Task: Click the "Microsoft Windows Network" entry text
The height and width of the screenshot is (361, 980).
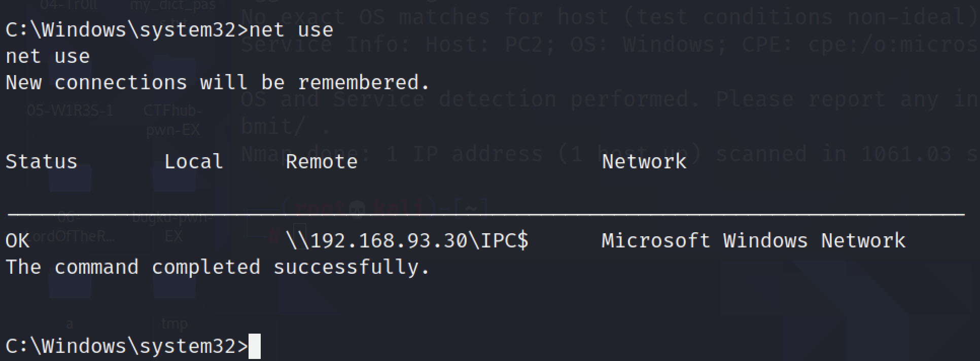Action: pyautogui.click(x=753, y=240)
